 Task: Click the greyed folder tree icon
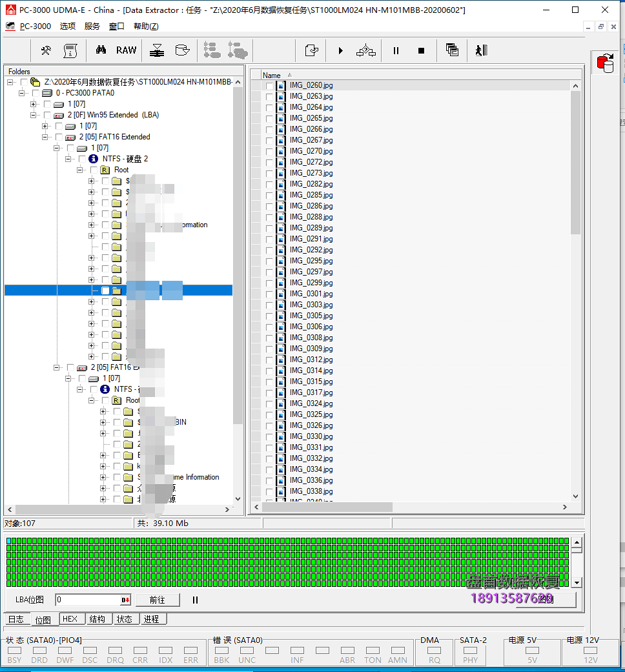(x=212, y=50)
